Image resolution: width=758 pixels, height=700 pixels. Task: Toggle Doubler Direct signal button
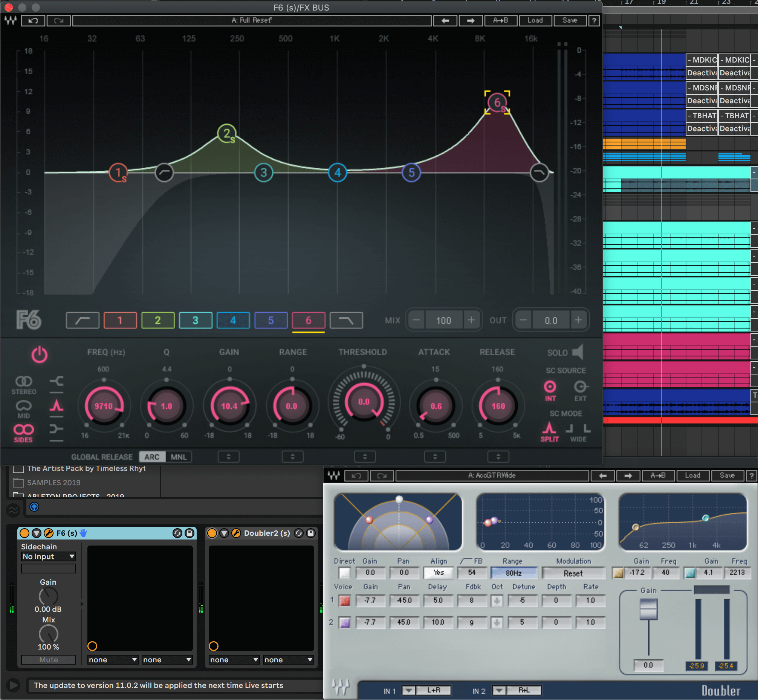pos(345,573)
